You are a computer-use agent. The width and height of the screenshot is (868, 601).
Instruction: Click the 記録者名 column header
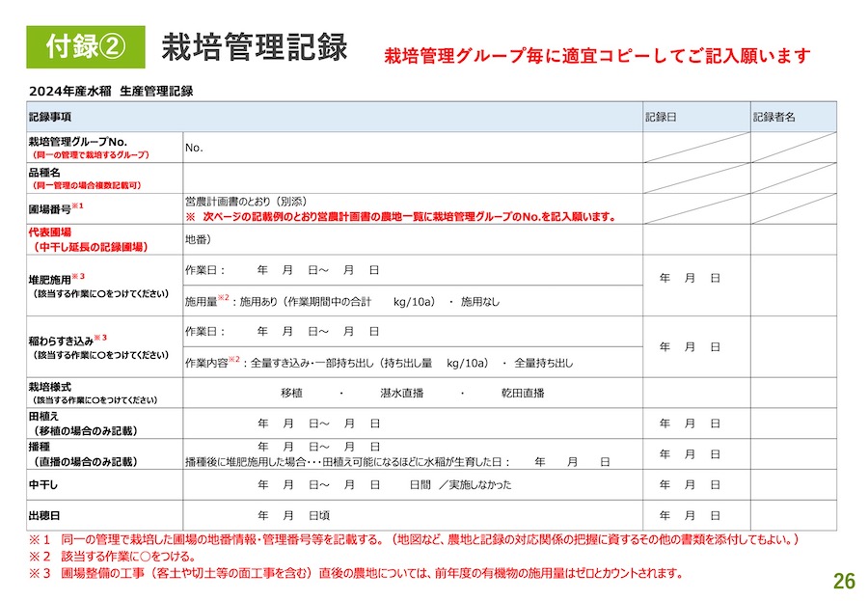(773, 117)
